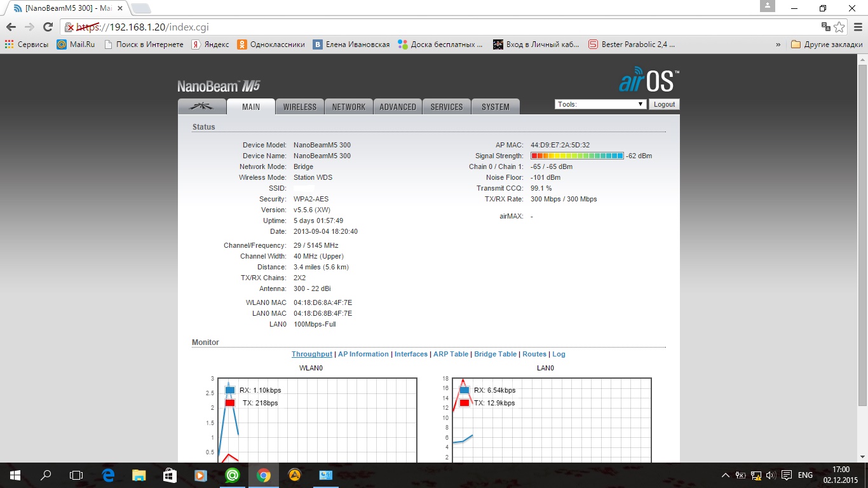Open Mail.Ru bookmark
Image resolution: width=868 pixels, height=488 pixels.
pyautogui.click(x=76, y=44)
